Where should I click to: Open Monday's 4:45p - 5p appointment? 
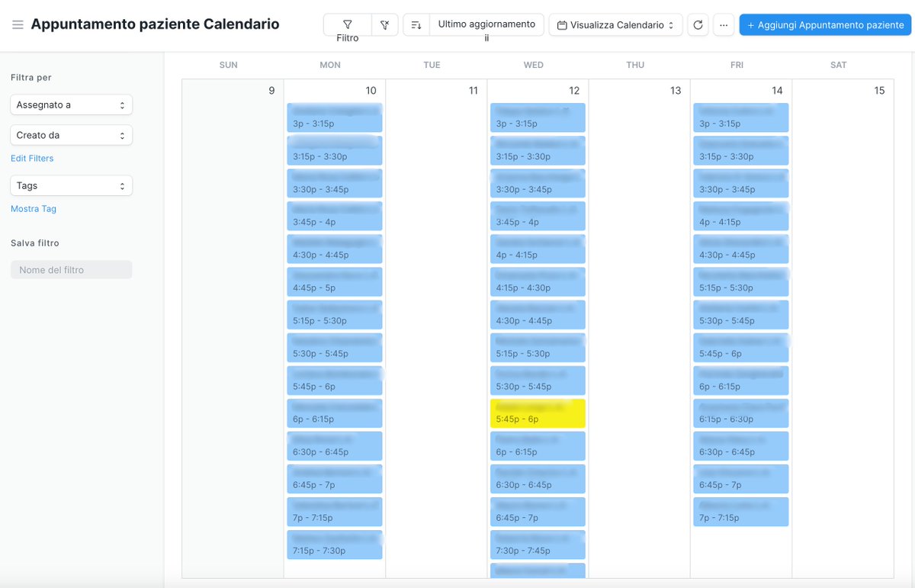(x=335, y=281)
